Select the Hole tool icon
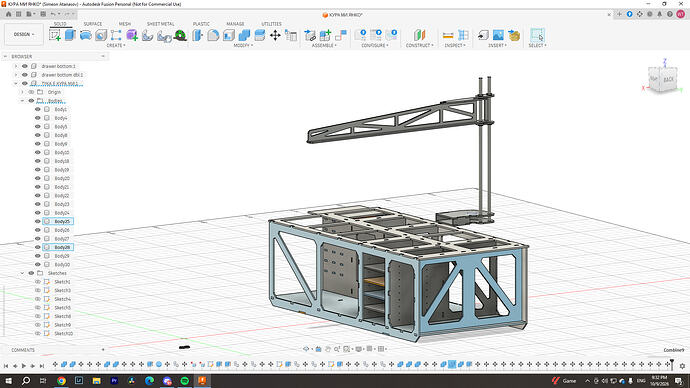 101,35
